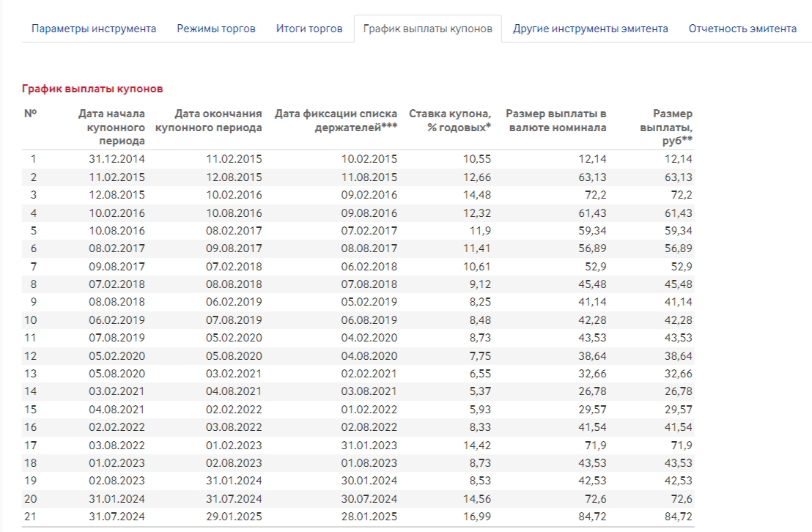Select holder fixation date 06.08.2019
Image resolution: width=812 pixels, height=532 pixels.
(369, 320)
